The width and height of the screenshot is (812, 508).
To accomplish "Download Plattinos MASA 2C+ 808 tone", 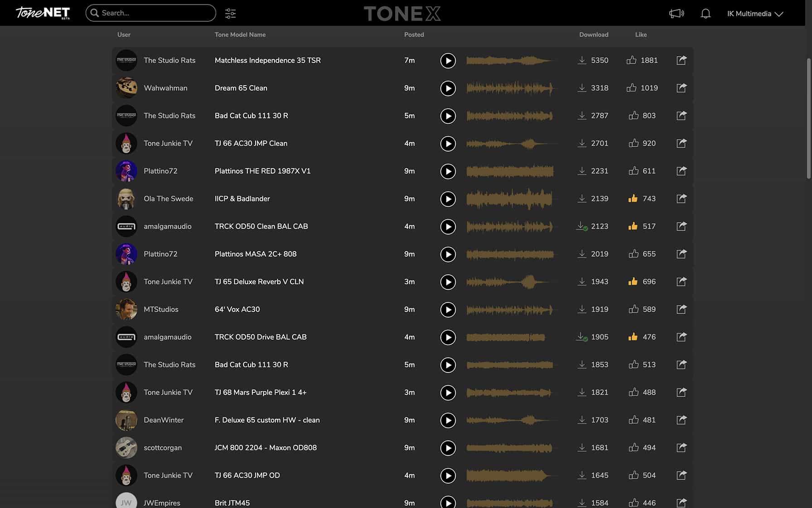I will (582, 254).
